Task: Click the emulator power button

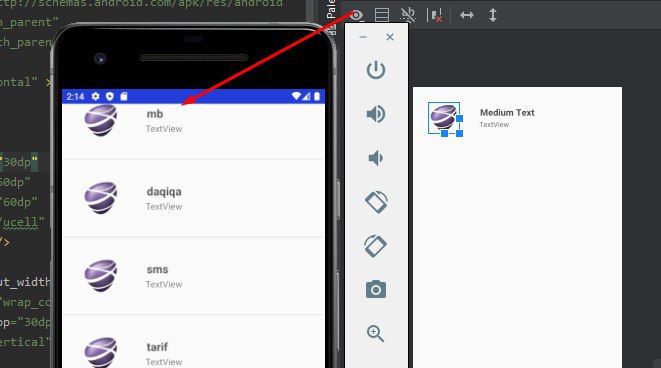Action: coord(376,70)
